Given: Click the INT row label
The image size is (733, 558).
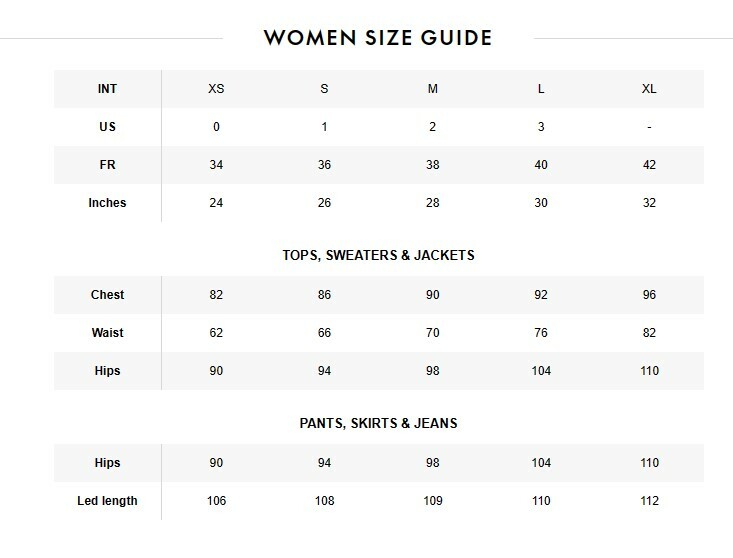Looking at the screenshot, I should pos(107,89).
